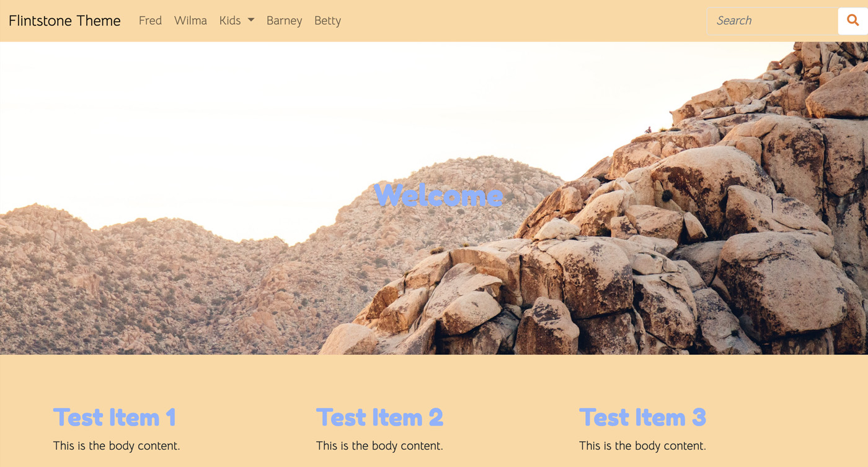The width and height of the screenshot is (868, 467).
Task: Open the Wilma page link
Action: (190, 20)
